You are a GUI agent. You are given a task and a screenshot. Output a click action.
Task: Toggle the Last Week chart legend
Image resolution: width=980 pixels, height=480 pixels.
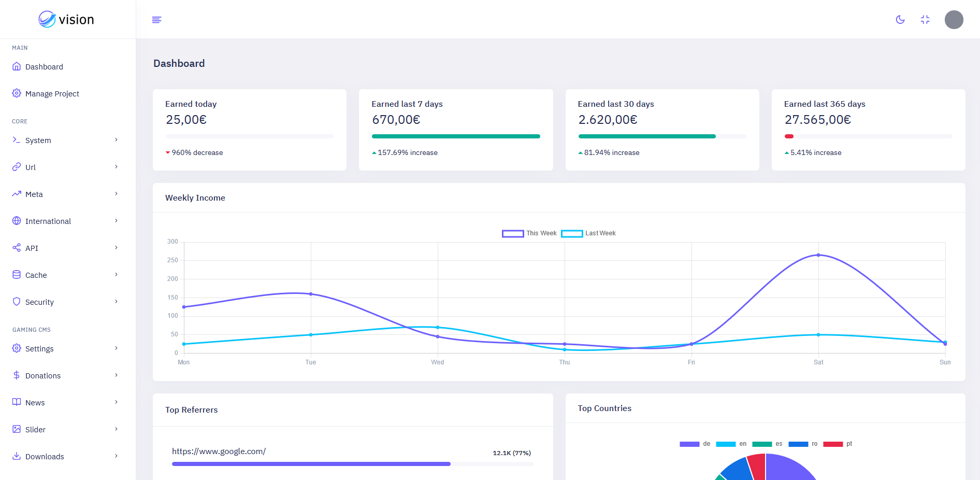coord(588,233)
